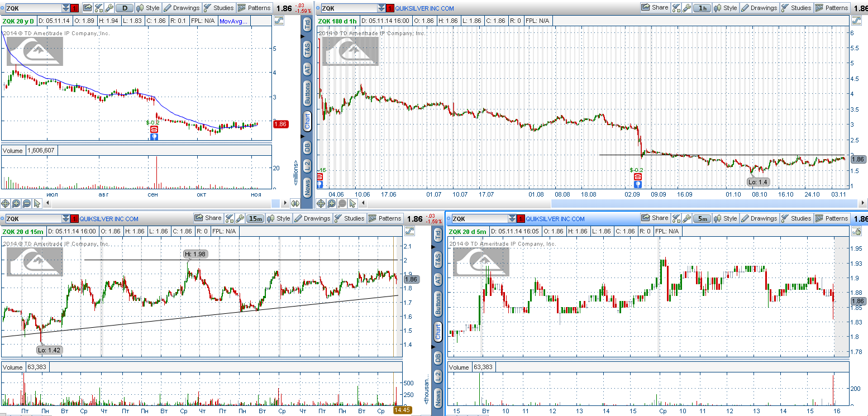Zoom out using icon below daily chart
This screenshot has width=868, height=416.
coord(27,203)
